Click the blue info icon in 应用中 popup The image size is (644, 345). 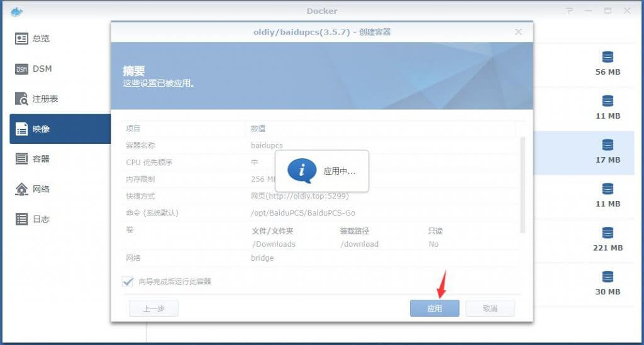pyautogui.click(x=301, y=170)
